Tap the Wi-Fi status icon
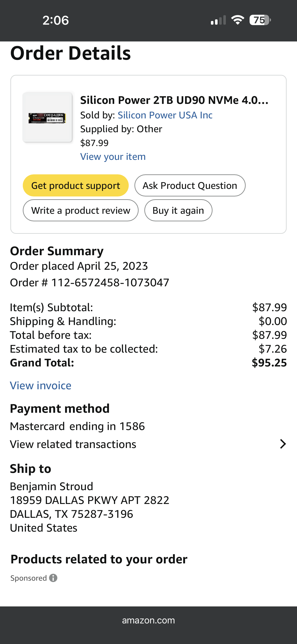This screenshot has width=297, height=644. (x=238, y=20)
